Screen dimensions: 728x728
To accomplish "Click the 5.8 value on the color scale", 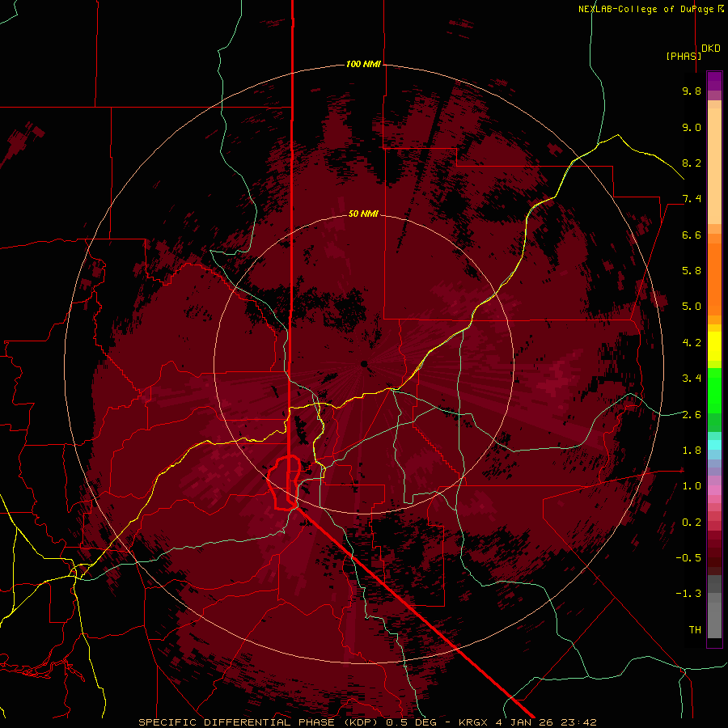I will (x=692, y=271).
